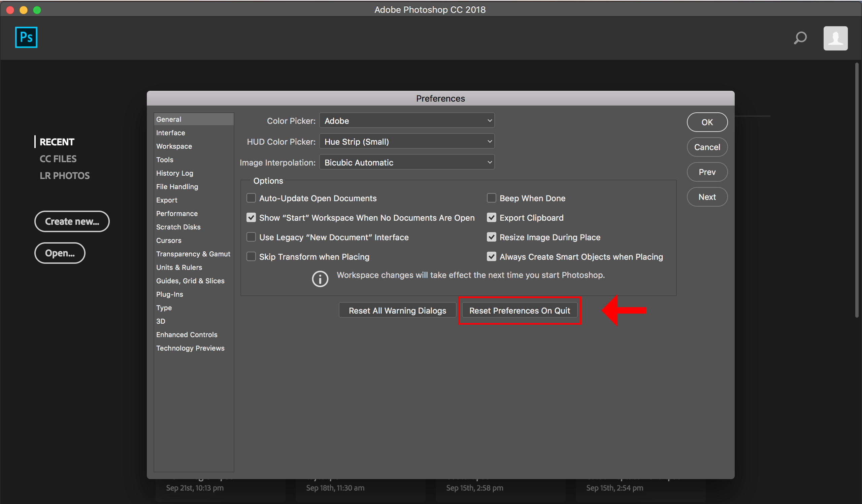
Task: Go to Tools preferences
Action: tap(194, 159)
